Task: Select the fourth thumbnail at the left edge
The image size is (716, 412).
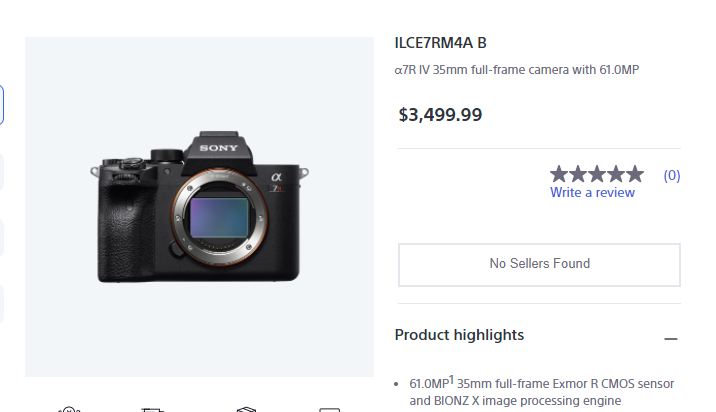Action: coord(1,303)
